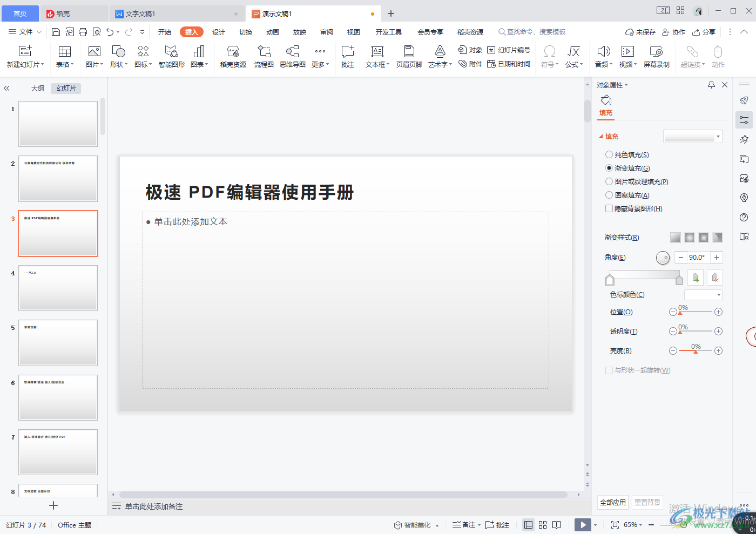The height and width of the screenshot is (534, 756).
Task: Check 隐藏背景图形 checkbox
Action: (x=609, y=208)
